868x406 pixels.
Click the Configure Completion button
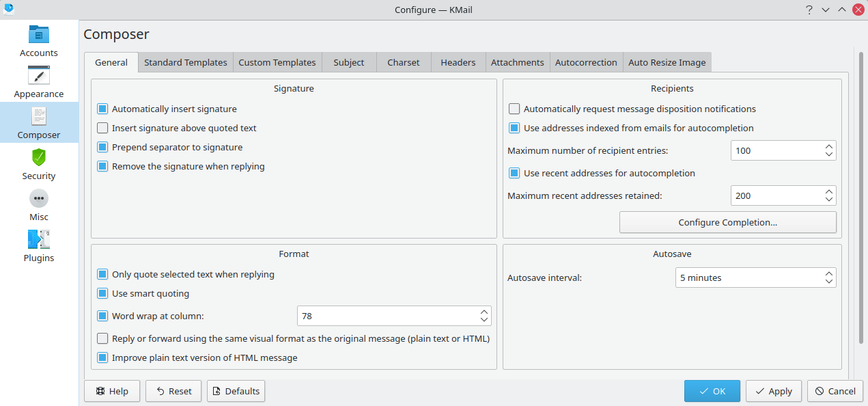coord(727,222)
